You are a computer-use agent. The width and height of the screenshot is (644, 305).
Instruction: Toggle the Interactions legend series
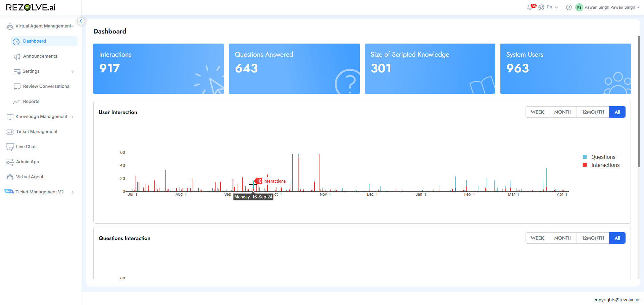tap(605, 165)
